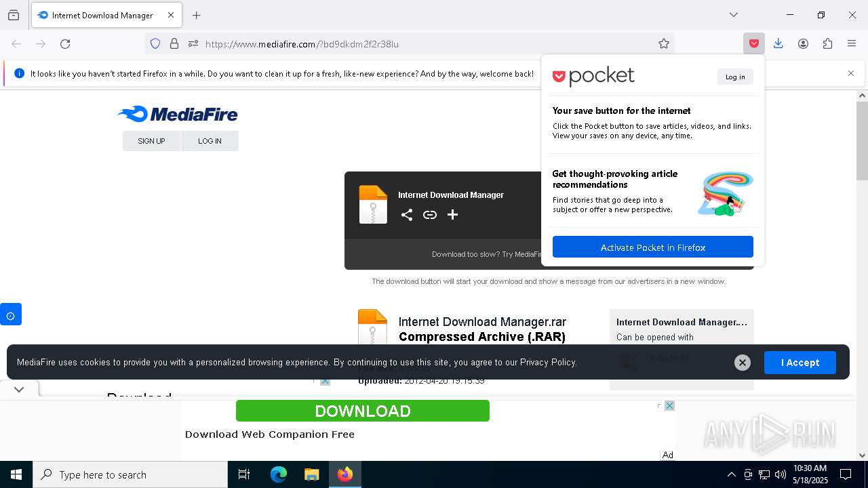
Task: Click the share icon for the file
Action: (x=407, y=215)
